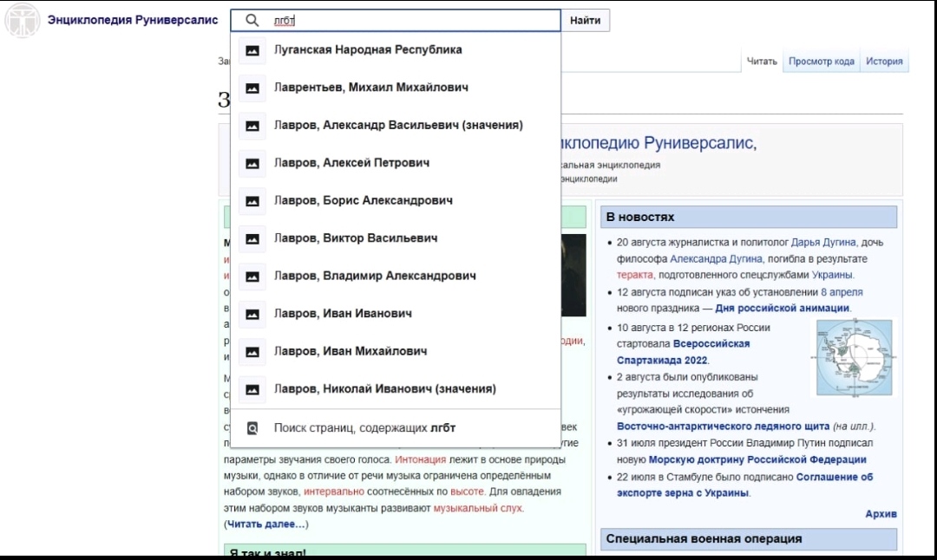This screenshot has width=937, height=560.
Task: Open the red высоте link
Action: [x=467, y=492]
